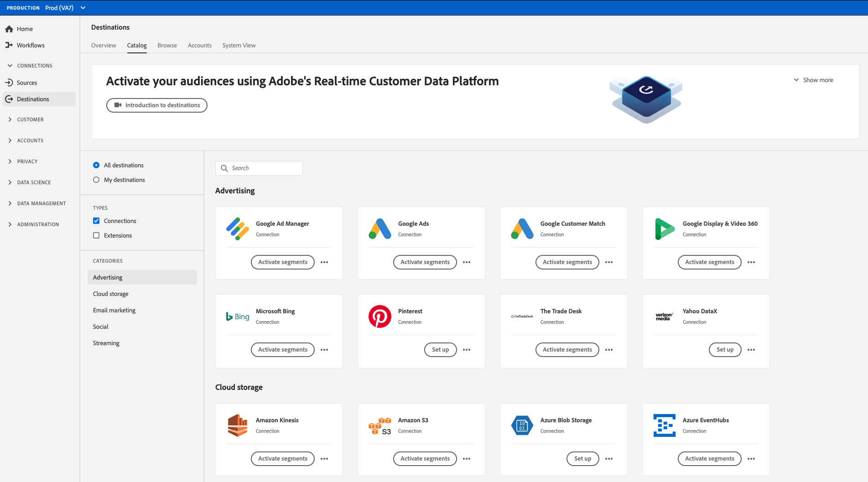868x482 pixels.
Task: Click Set up for Pinterest
Action: click(x=441, y=350)
